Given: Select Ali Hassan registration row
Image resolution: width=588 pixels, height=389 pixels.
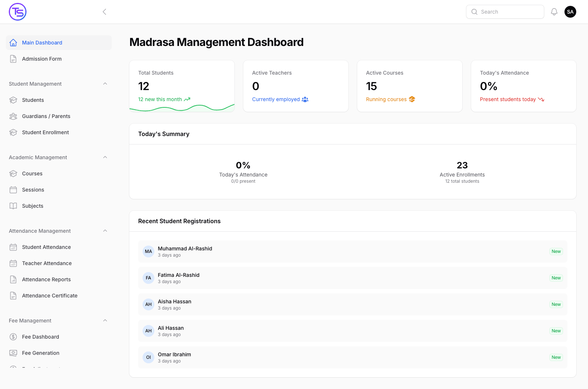Looking at the screenshot, I should 353,331.
